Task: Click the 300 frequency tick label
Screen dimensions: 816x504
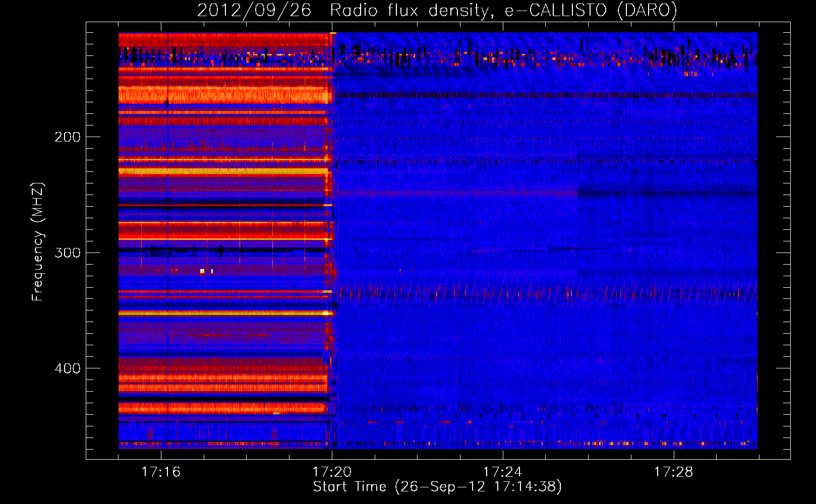Action: [x=68, y=253]
